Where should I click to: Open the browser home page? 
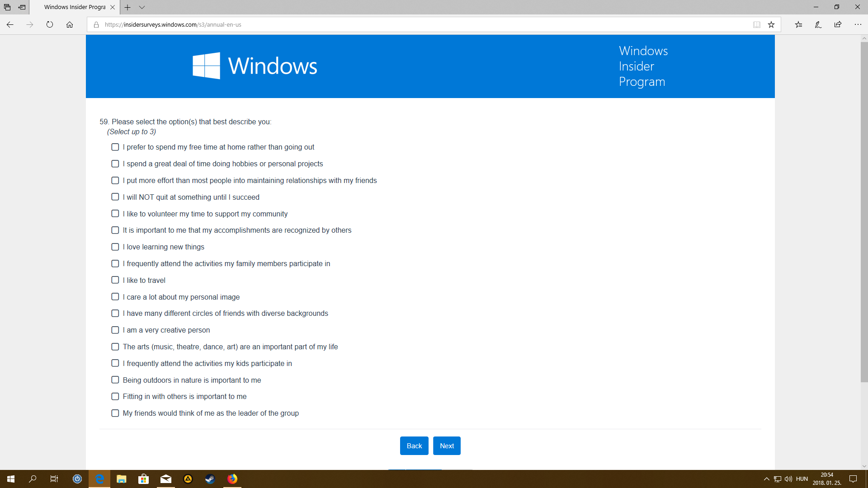(x=70, y=25)
